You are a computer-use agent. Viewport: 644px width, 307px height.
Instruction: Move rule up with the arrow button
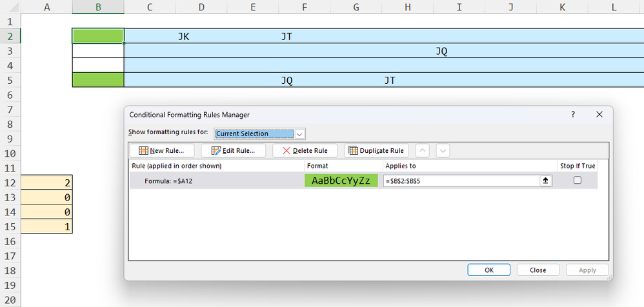tap(423, 151)
